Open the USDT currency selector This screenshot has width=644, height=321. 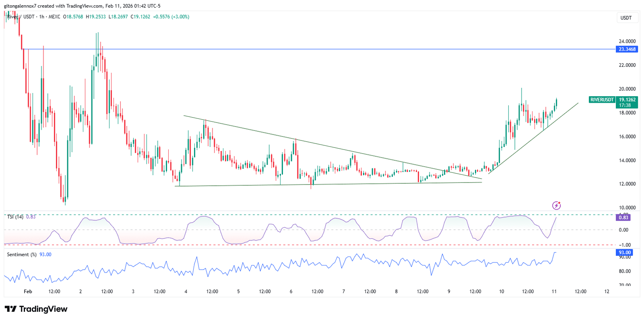pyautogui.click(x=626, y=18)
